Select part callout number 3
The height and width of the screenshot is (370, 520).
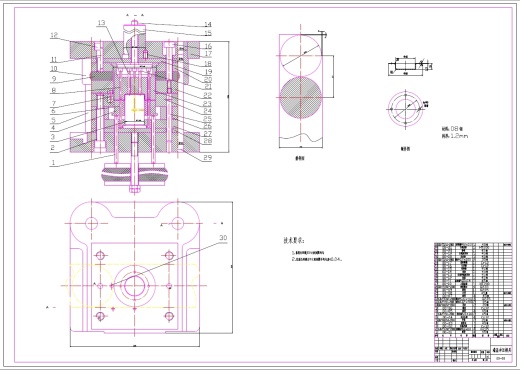click(53, 137)
